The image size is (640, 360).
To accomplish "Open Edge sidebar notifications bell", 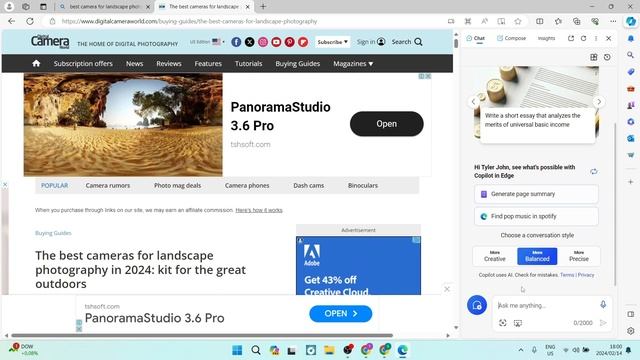I will click(x=631, y=38).
